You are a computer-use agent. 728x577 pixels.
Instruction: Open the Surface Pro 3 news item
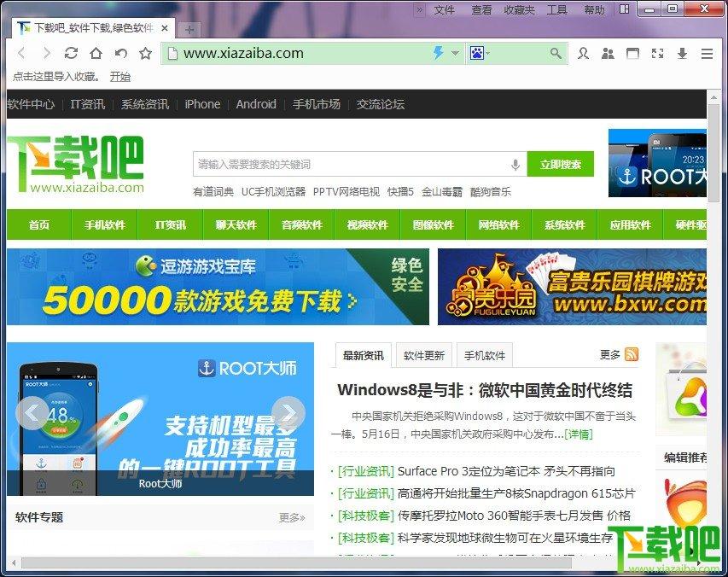tap(506, 471)
